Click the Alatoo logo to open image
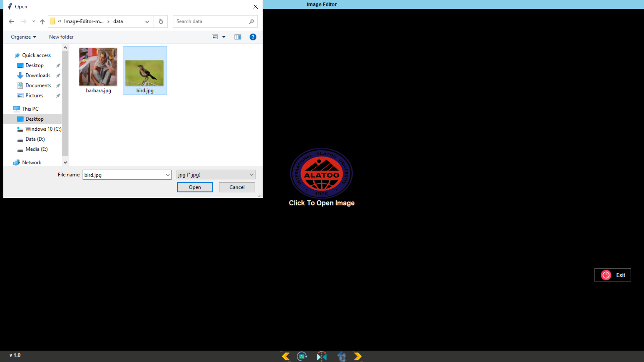This screenshot has width=644, height=362. [321, 173]
